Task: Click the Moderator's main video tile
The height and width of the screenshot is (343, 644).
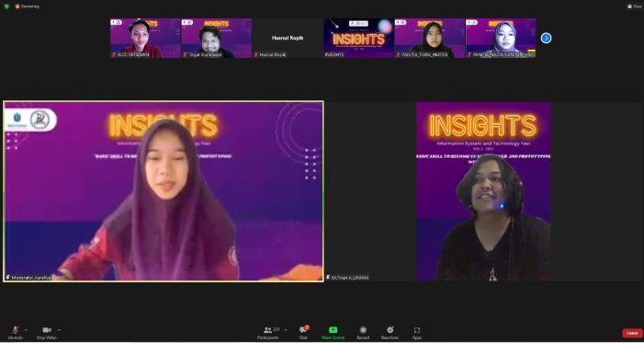Action: tap(164, 191)
